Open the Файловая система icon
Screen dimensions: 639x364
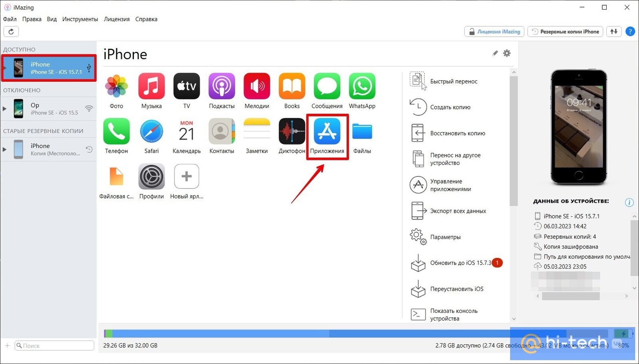pyautogui.click(x=116, y=176)
